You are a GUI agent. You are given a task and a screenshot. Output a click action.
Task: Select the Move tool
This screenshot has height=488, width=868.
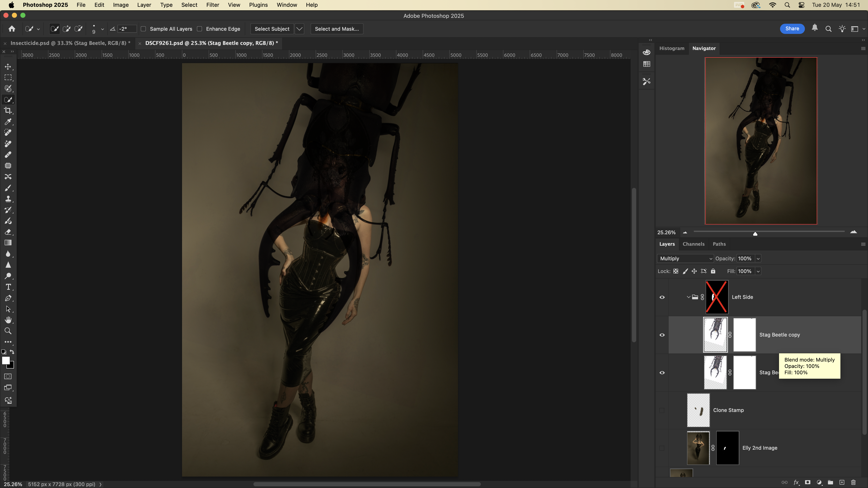[x=8, y=67]
